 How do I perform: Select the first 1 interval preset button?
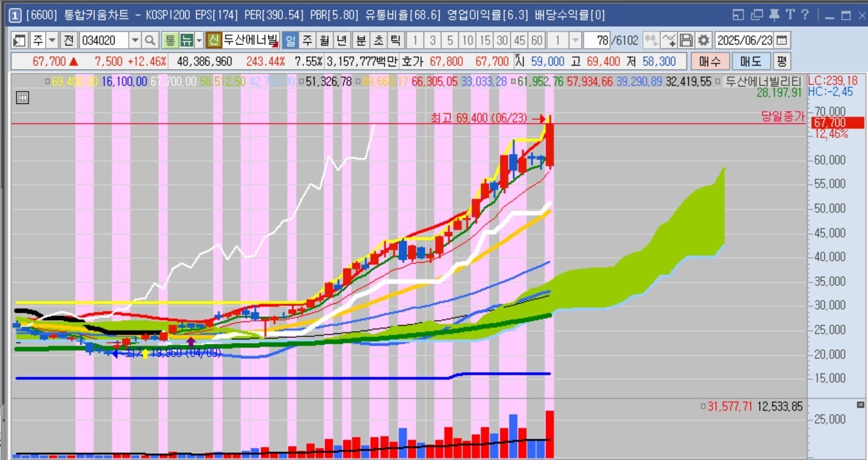point(415,41)
